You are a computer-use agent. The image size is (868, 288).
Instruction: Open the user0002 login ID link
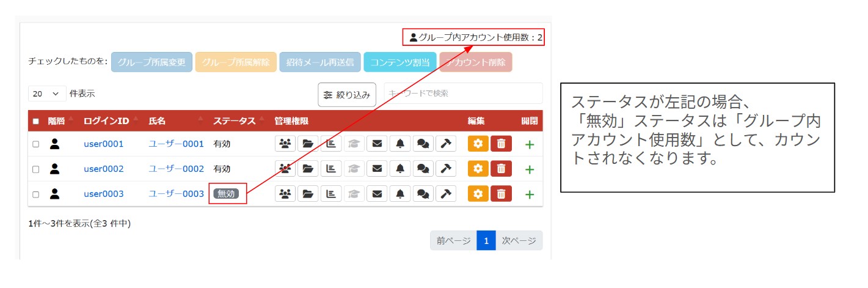point(103,169)
